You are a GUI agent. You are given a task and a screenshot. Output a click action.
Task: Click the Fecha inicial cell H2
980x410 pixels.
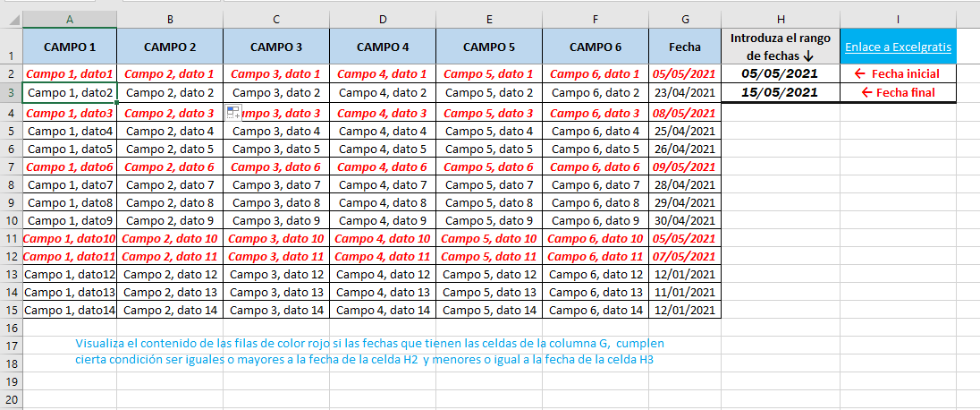pyautogui.click(x=781, y=74)
